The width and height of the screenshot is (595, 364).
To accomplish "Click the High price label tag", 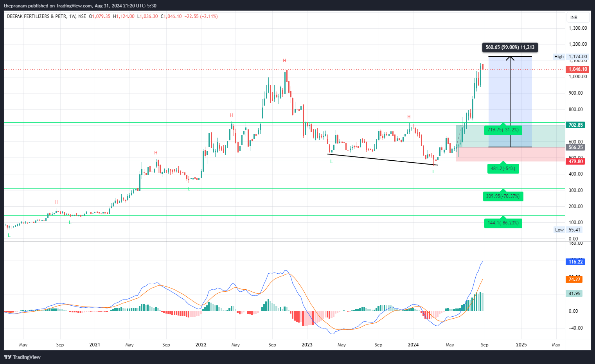I will pos(559,57).
